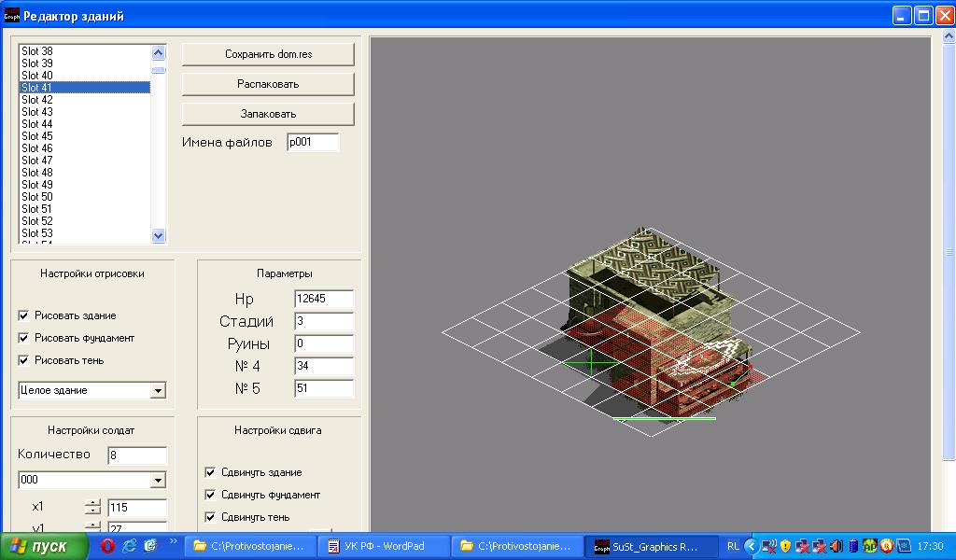Select Slot 48 in the list
Image resolution: width=956 pixels, height=560 pixels.
click(x=85, y=173)
